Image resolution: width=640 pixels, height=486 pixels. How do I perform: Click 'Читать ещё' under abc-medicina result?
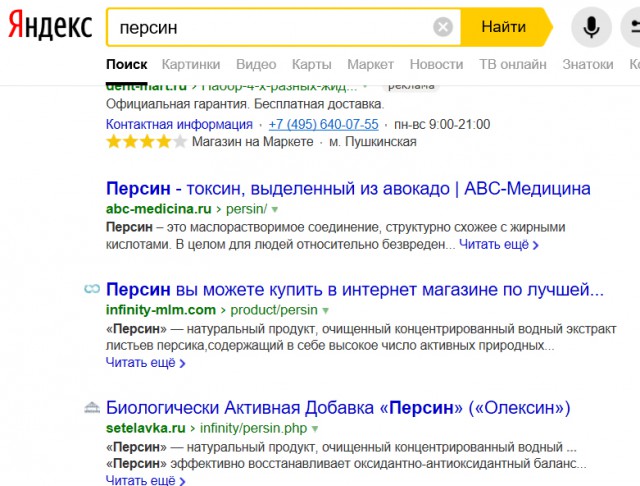498,245
